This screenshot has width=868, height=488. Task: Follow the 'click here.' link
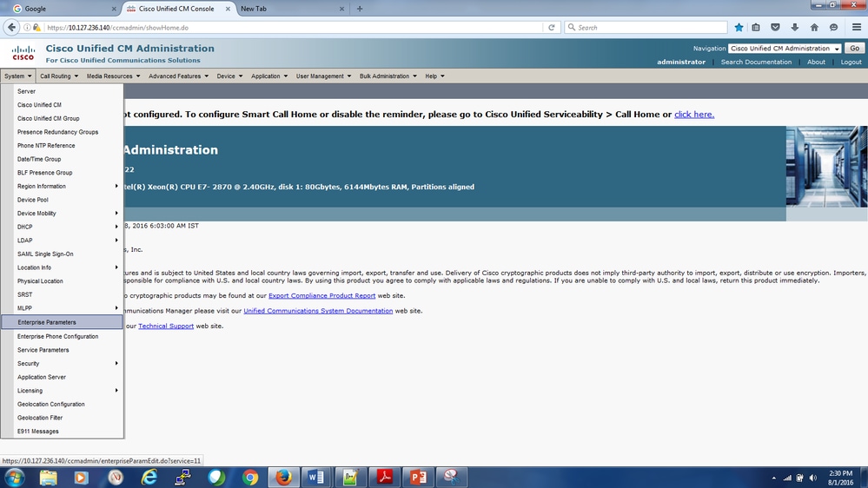(x=694, y=115)
